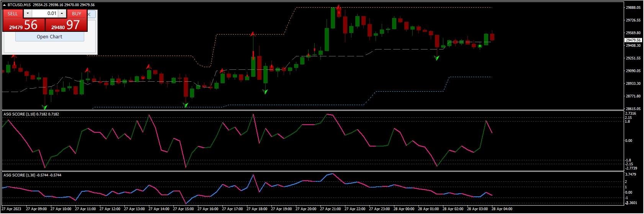Click the red arrow signal near 27 Apr 13:00
This screenshot has width=644, height=214.
149,67
